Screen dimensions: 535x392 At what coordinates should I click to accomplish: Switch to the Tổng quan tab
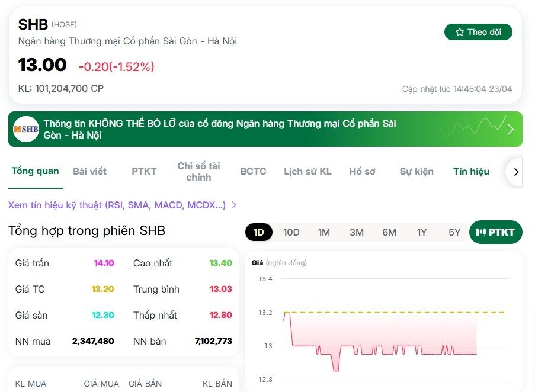(x=35, y=171)
